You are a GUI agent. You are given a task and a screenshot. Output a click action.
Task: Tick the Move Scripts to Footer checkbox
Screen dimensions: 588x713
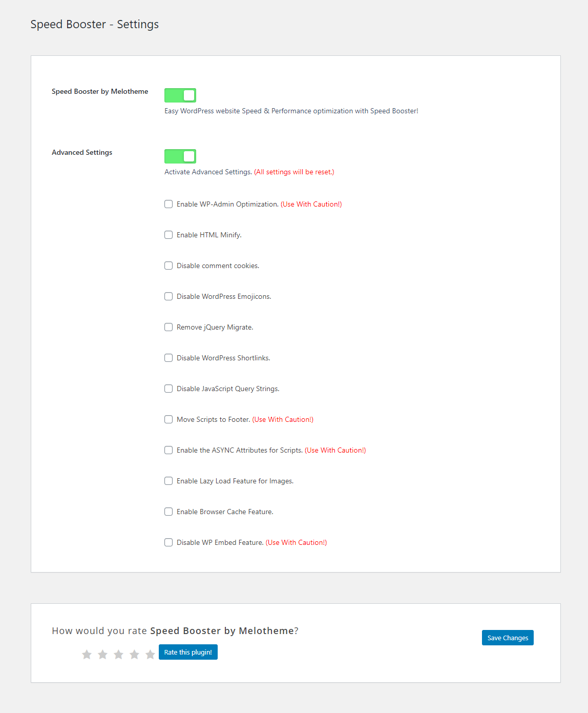point(169,419)
